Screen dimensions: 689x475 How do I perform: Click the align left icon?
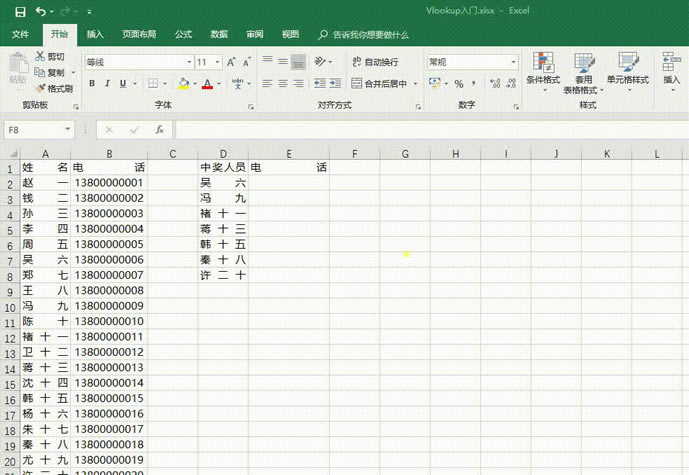pos(267,83)
